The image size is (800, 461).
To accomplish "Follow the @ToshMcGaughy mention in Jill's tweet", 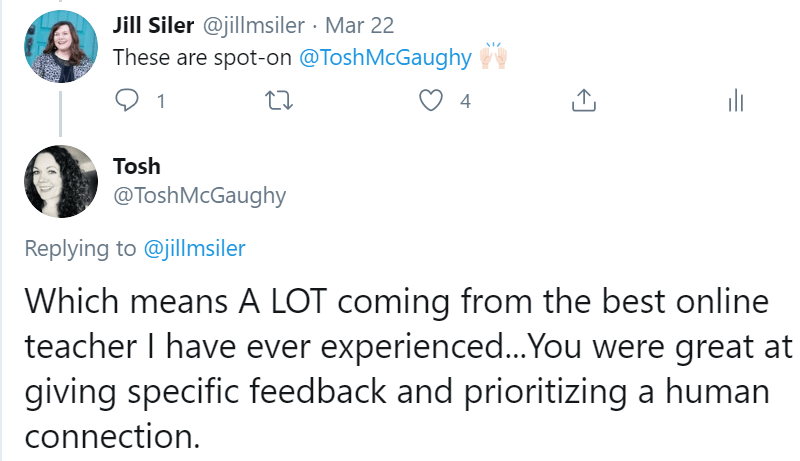I will 385,57.
